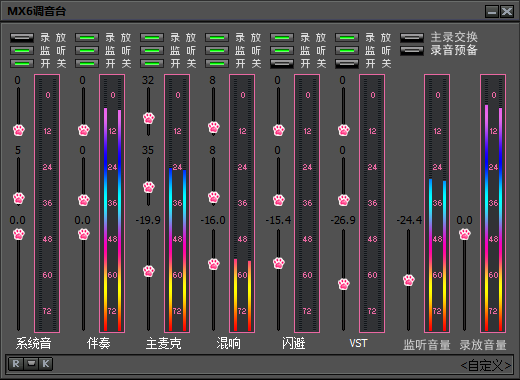Minimize the MX6调音台 window
Image resolution: width=520 pixels, height=380 pixels.
point(492,12)
